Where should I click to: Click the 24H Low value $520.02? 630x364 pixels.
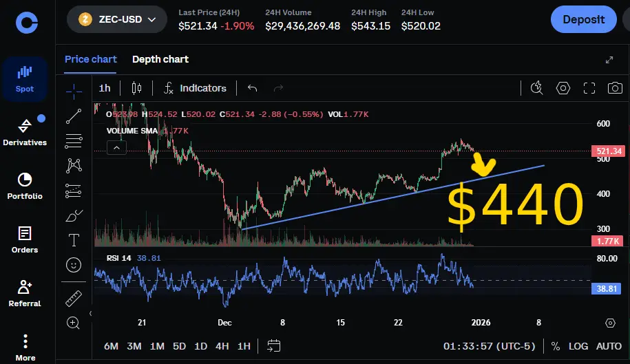(421, 26)
